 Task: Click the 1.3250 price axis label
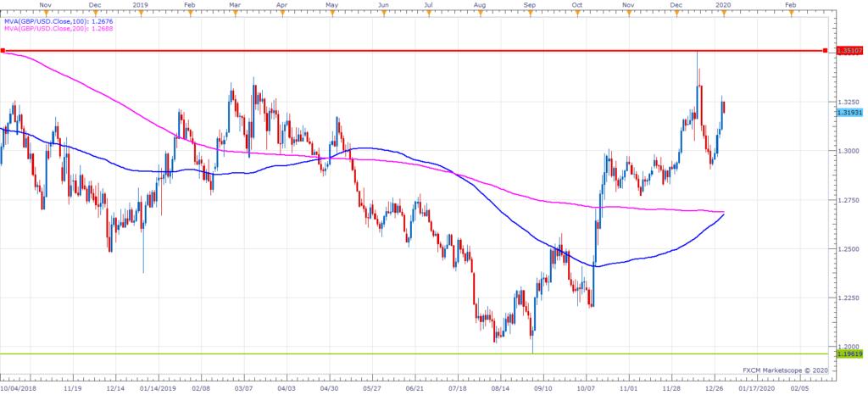[x=847, y=102]
